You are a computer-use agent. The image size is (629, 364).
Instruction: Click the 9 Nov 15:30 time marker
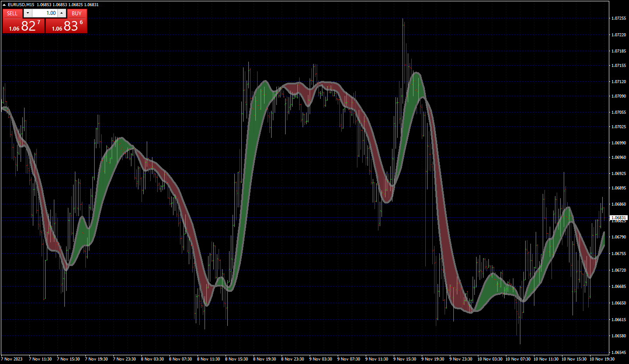(x=406, y=359)
